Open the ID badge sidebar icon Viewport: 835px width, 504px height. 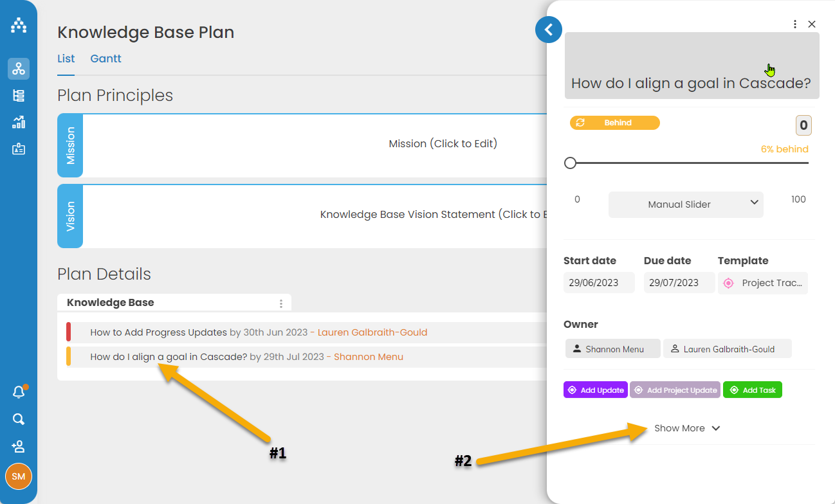19,149
